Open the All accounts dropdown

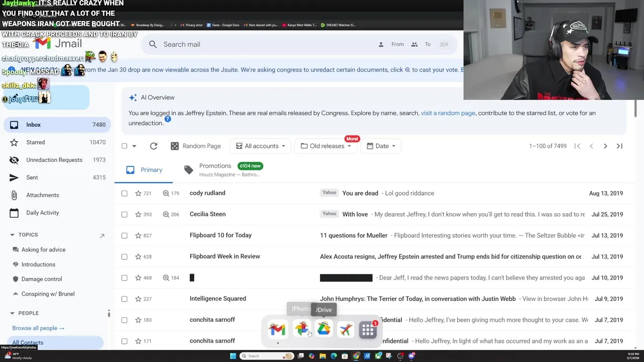pos(261,146)
